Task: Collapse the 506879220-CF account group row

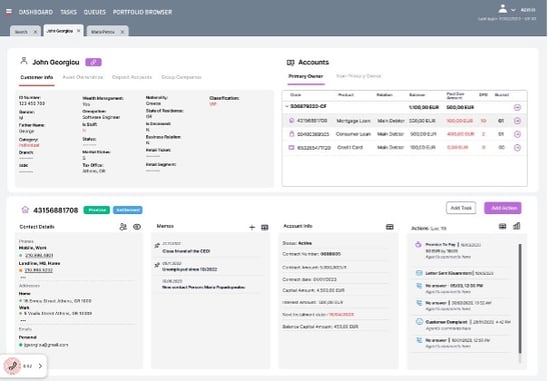Action: tap(287, 106)
